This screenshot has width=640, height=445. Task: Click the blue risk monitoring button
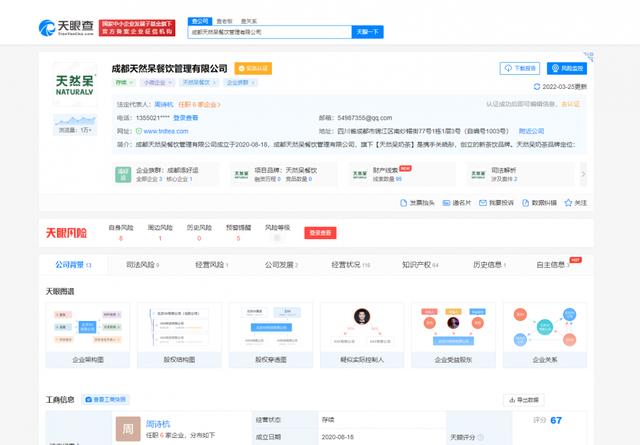click(x=567, y=68)
